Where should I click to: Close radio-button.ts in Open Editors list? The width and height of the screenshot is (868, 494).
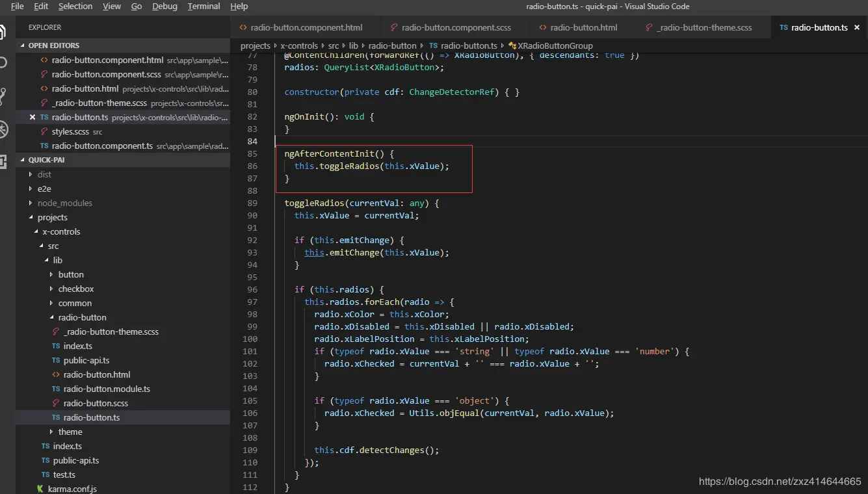tap(33, 118)
